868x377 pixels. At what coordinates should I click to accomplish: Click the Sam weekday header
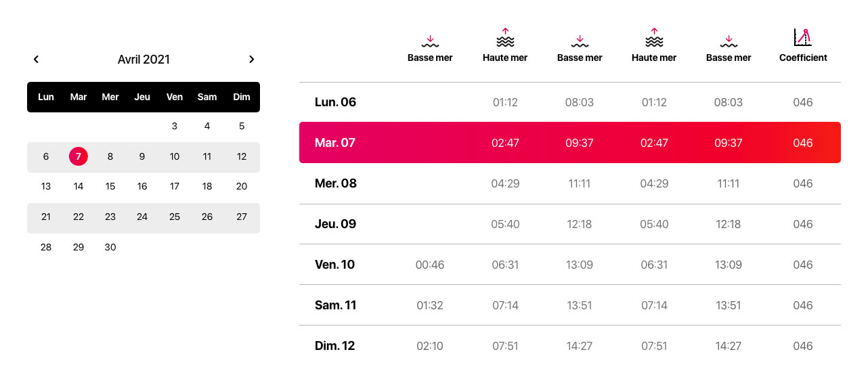pyautogui.click(x=207, y=97)
